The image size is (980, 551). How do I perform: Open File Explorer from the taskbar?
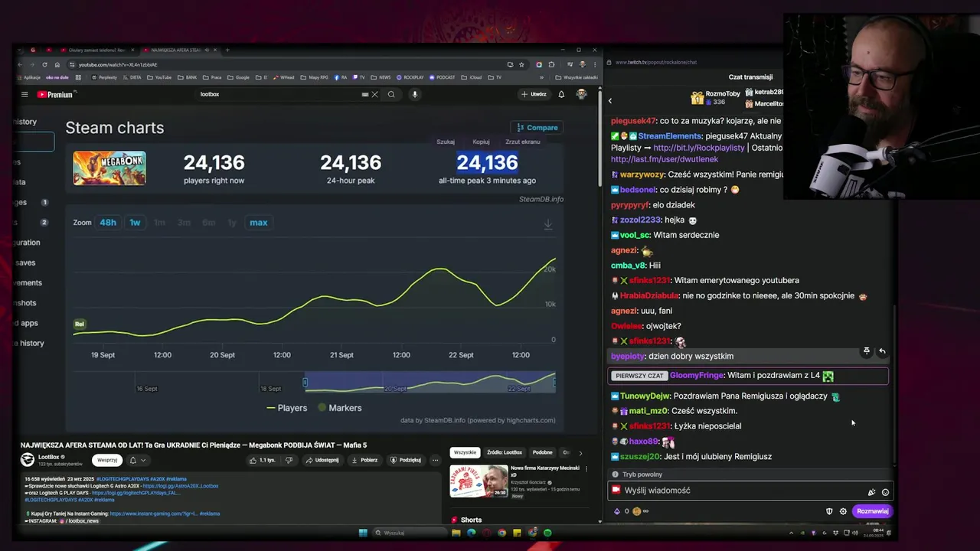pos(456,533)
